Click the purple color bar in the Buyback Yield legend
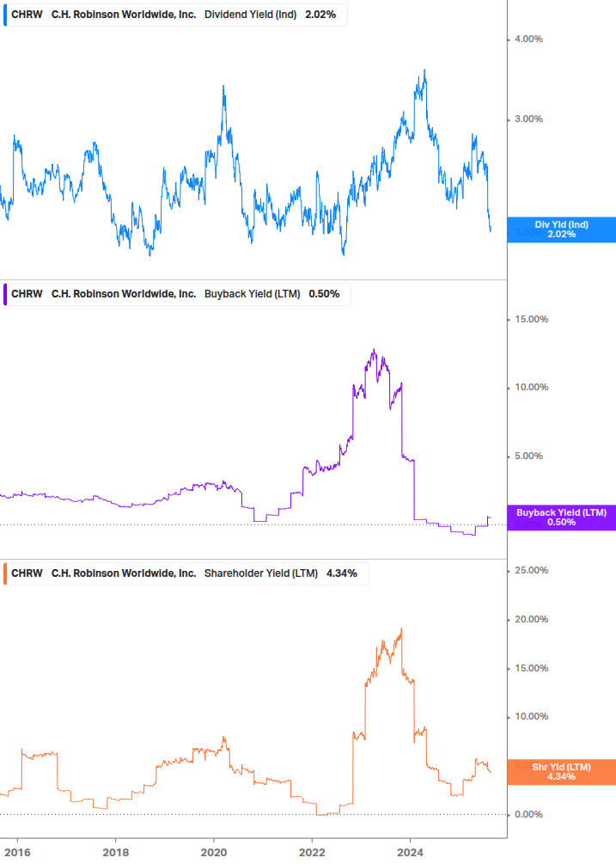 point(5,294)
